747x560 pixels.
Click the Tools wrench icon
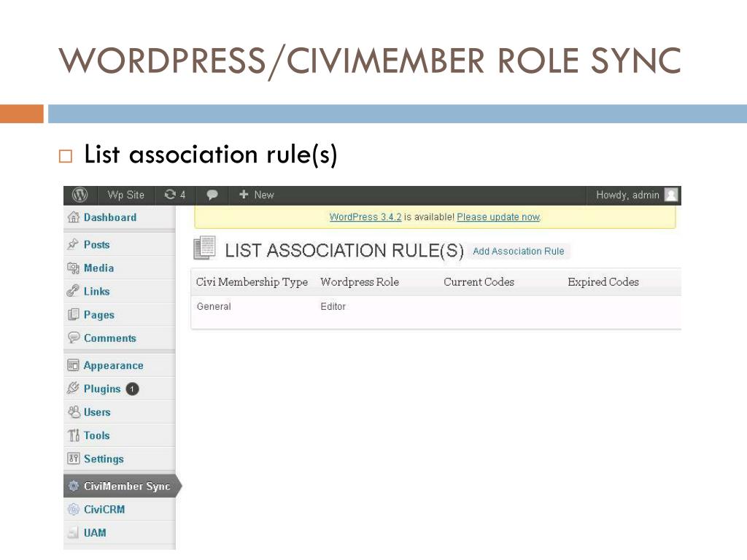pos(74,435)
